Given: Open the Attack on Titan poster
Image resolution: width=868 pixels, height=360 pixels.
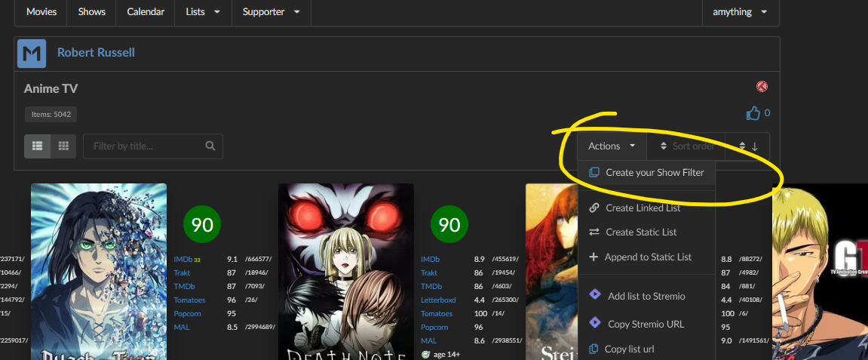Looking at the screenshot, I should (99, 272).
